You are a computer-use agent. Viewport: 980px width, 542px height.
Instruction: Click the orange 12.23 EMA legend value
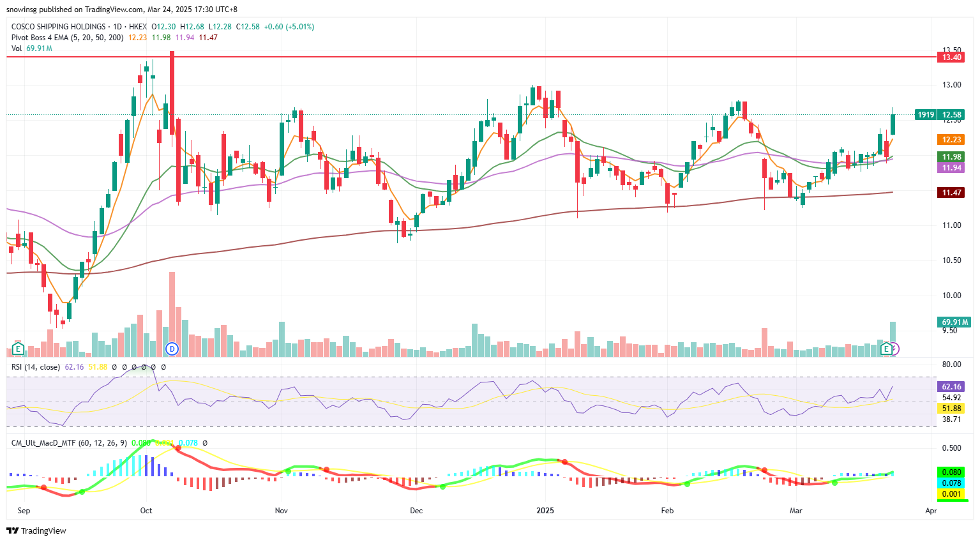click(137, 38)
